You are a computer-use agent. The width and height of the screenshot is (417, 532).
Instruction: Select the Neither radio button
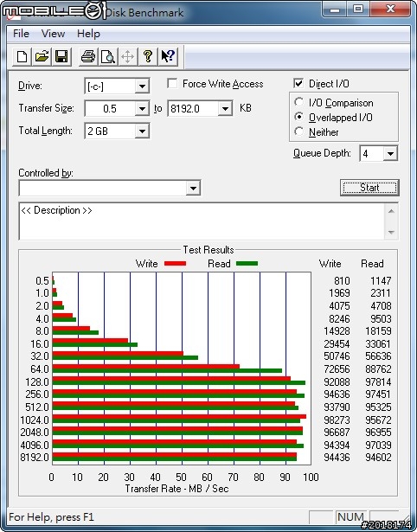299,131
